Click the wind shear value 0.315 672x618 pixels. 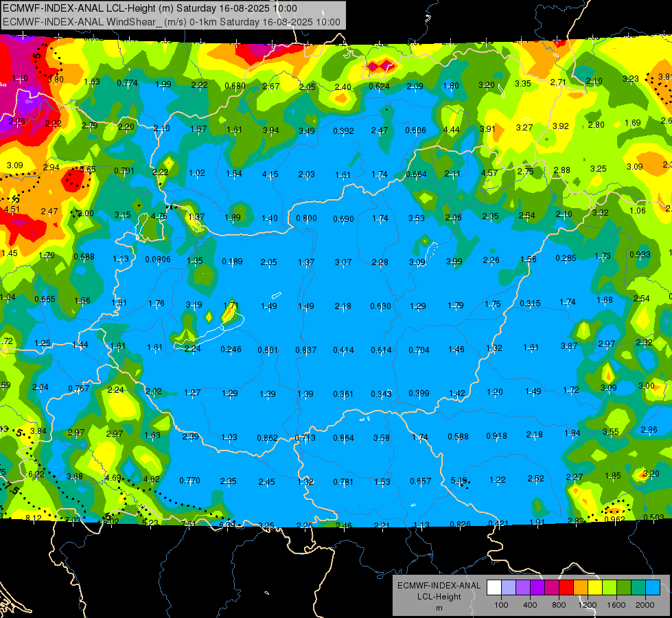530,304
